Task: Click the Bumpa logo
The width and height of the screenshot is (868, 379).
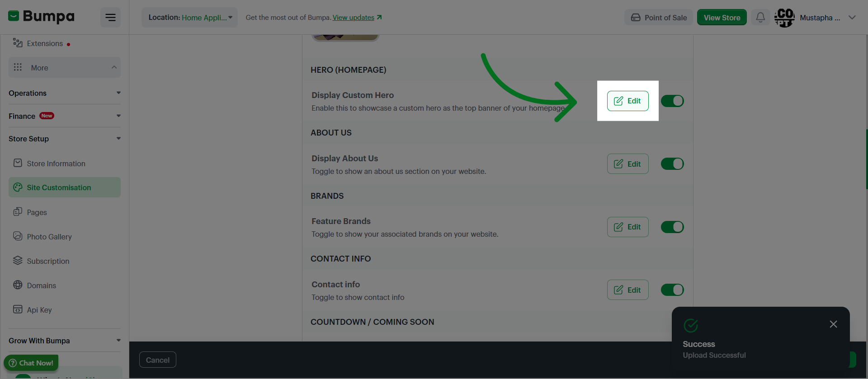Action: pos(41,17)
